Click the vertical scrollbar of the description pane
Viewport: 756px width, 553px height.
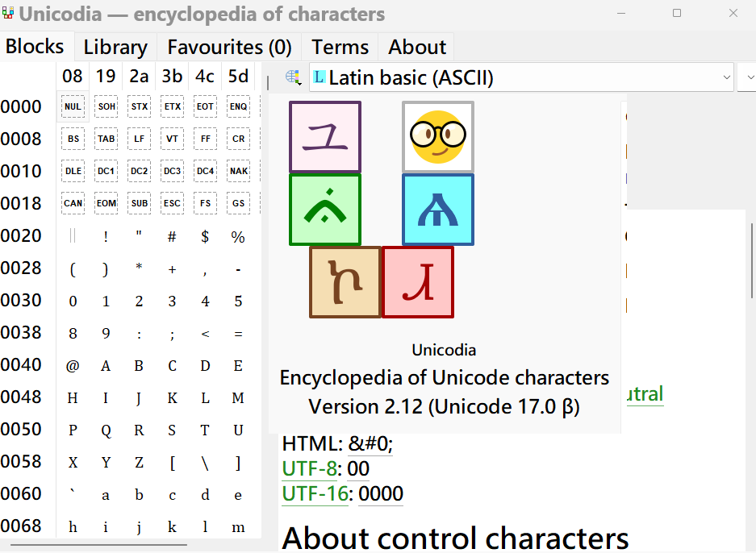coord(752,260)
